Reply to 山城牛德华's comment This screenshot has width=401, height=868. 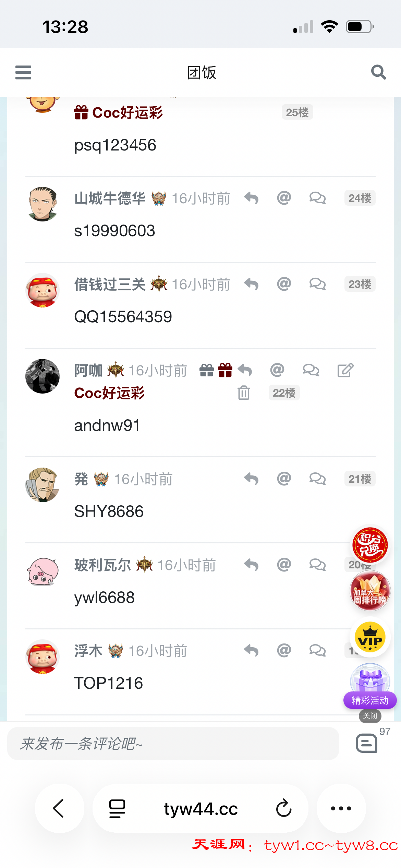tap(251, 198)
